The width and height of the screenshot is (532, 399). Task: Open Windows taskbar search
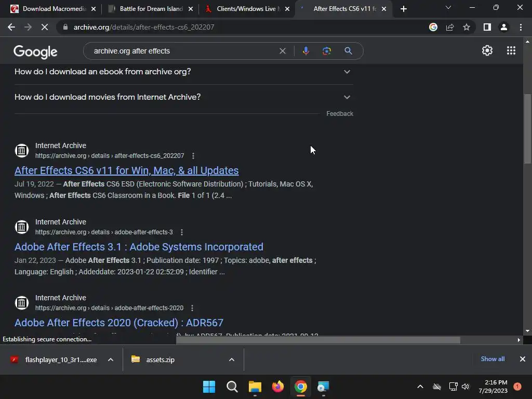[232, 387]
